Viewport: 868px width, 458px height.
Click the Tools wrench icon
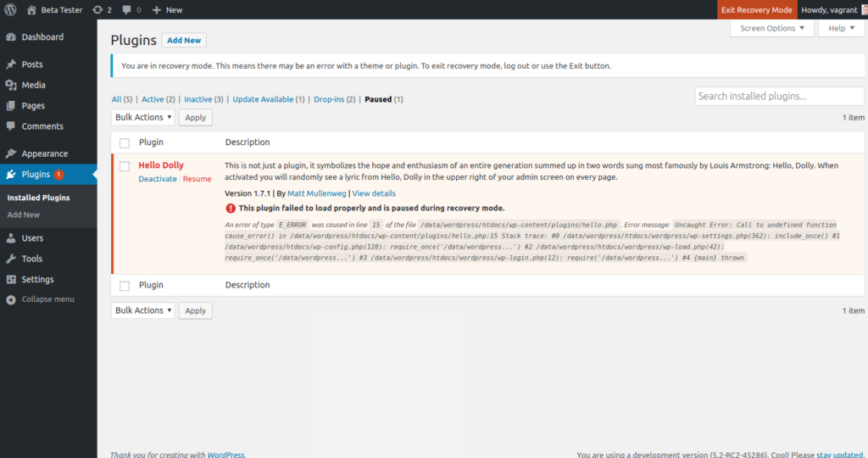click(11, 259)
